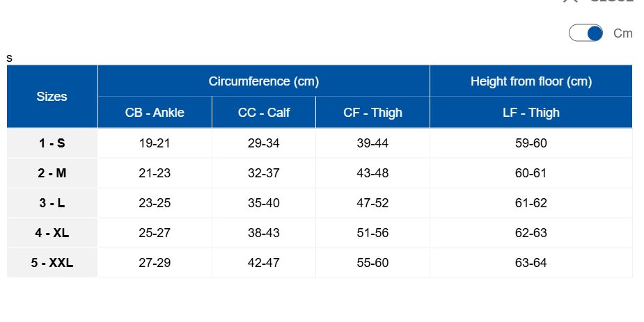Viewport: 644px width, 322px height.
Task: Select the LF - Thigh column header
Action: click(531, 113)
